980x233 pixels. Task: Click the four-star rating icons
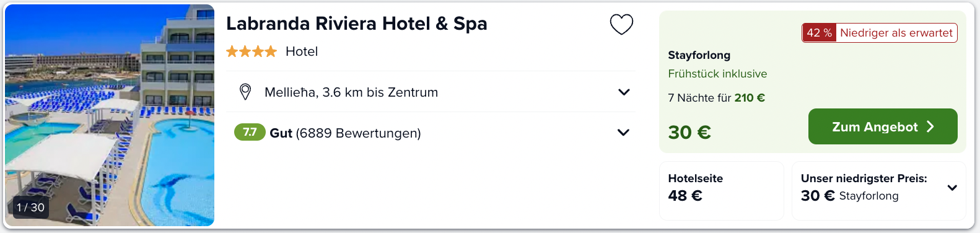click(252, 51)
